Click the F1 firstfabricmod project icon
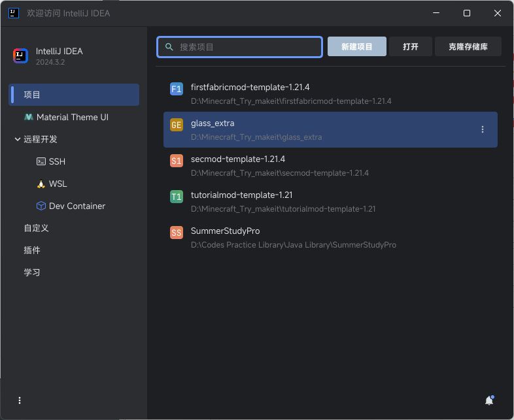Viewport: 514px width, 420px height. pyautogui.click(x=176, y=89)
